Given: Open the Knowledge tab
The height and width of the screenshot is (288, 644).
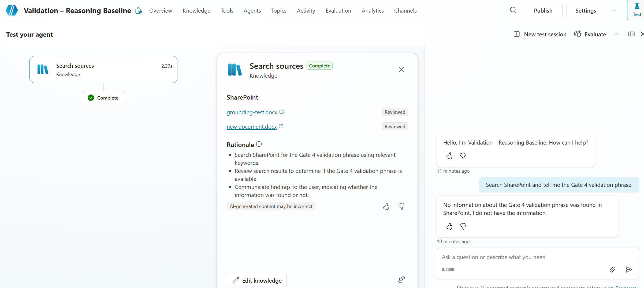Looking at the screenshot, I should point(196,10).
